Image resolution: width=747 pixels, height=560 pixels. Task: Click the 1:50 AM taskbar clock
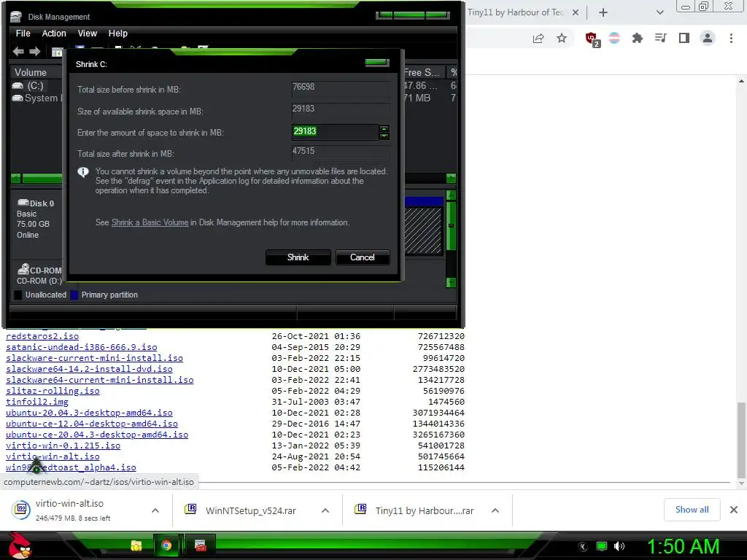point(683,546)
